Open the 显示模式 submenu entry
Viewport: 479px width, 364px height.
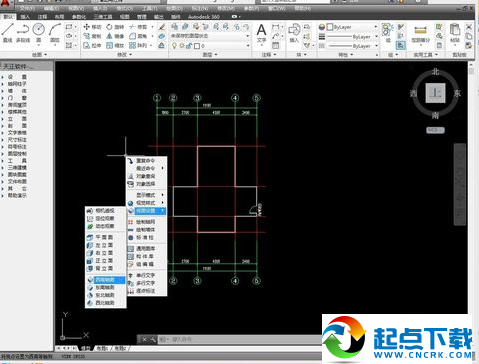coord(146,195)
